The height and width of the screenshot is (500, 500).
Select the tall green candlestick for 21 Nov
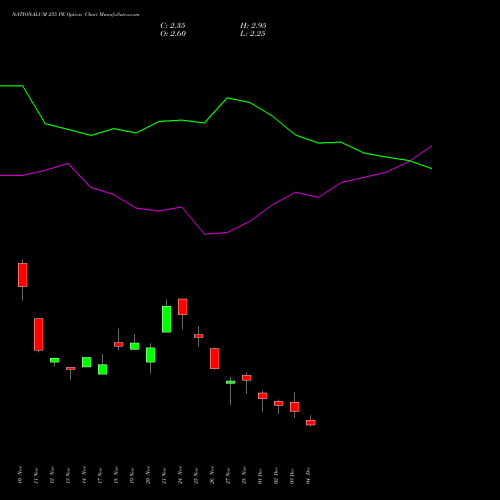tap(167, 319)
